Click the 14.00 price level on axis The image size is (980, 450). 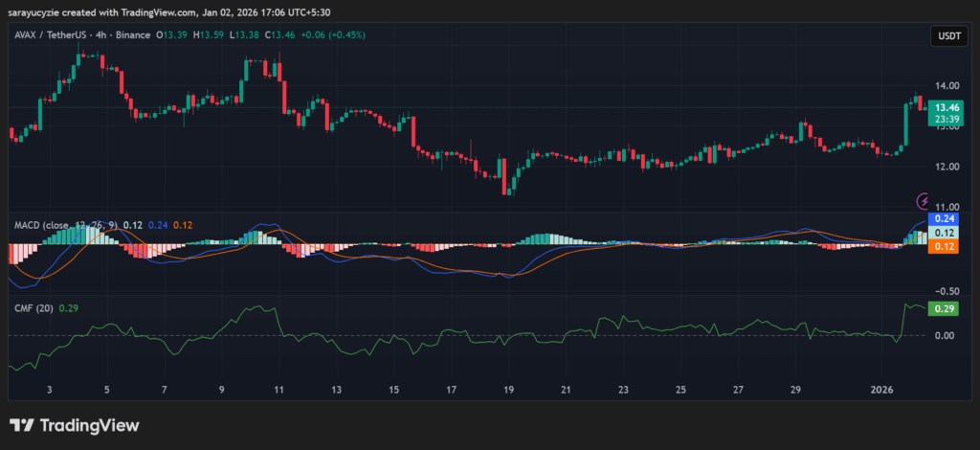click(946, 85)
